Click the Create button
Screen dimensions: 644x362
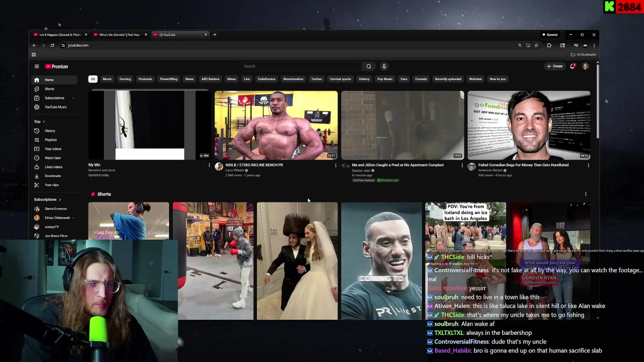point(555,66)
